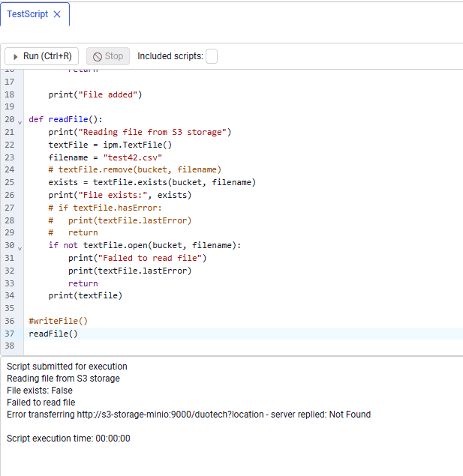
Task: Click output line 'Script submitted for execution'
Action: point(67,367)
